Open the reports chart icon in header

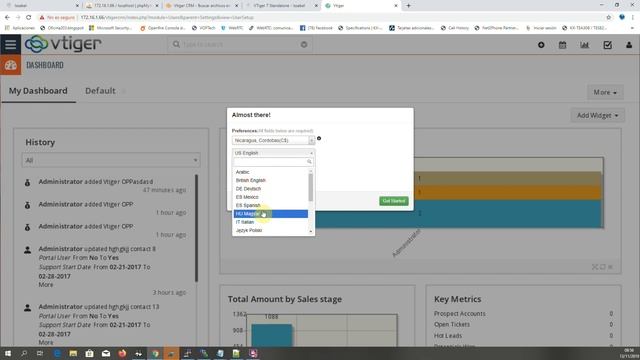[584, 45]
